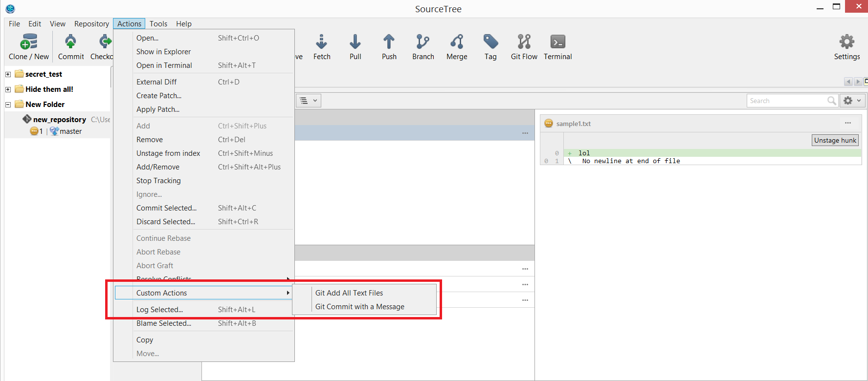
Task: Open the list view mode dropdown
Action: click(x=309, y=101)
